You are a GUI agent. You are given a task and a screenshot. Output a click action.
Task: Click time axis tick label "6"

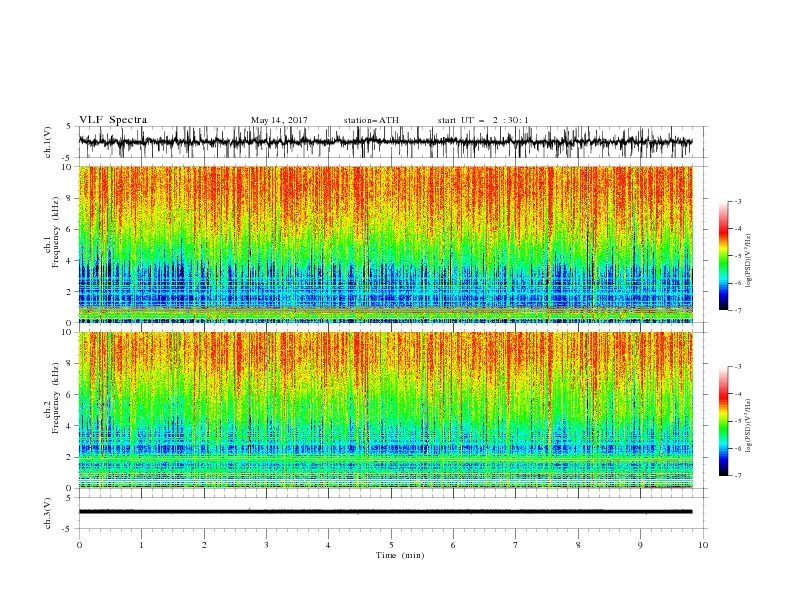(x=453, y=545)
